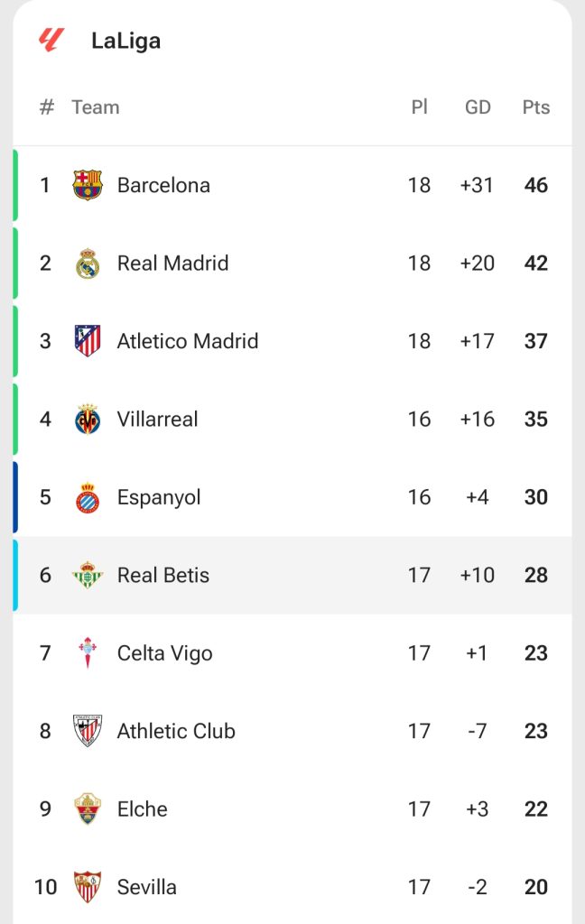The height and width of the screenshot is (924, 585).
Task: Select the GD column header
Action: click(478, 107)
